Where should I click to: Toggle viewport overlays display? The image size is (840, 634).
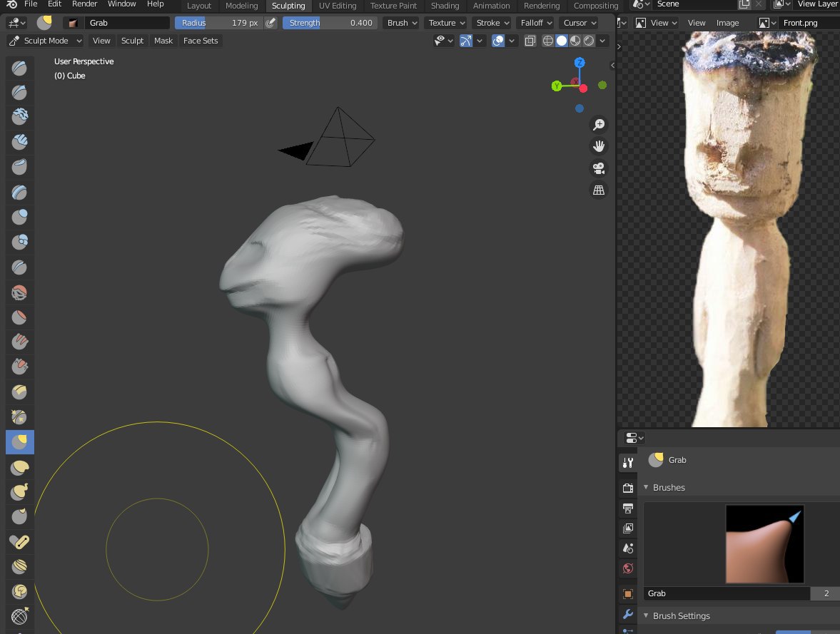click(498, 41)
